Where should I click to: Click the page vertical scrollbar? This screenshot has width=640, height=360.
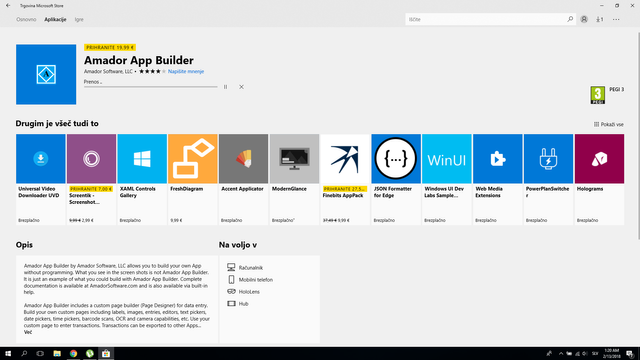pyautogui.click(x=638, y=135)
